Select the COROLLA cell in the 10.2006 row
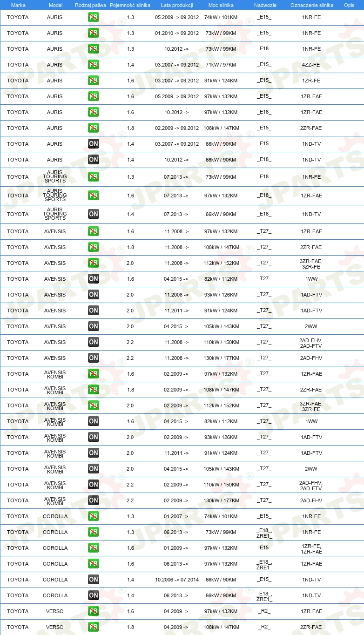The width and height of the screenshot is (364, 635). [x=55, y=580]
